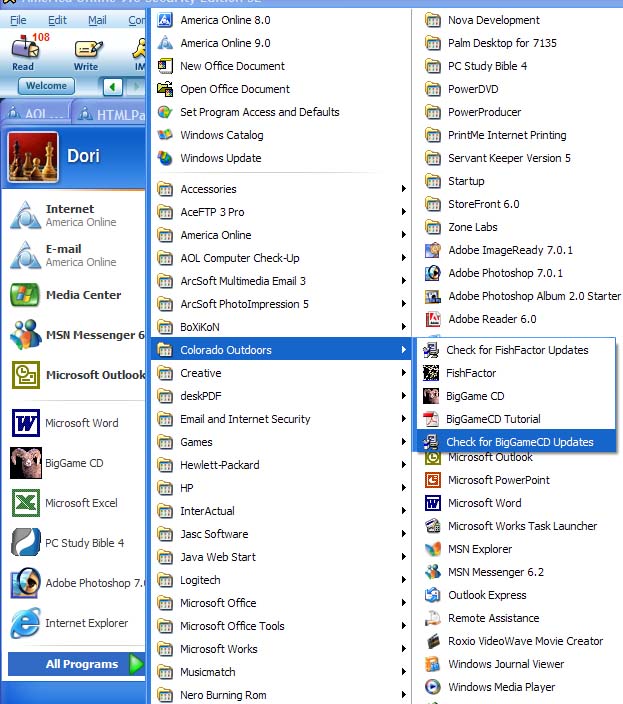623x704 pixels.
Task: Expand the Creative folder
Action: coord(281,373)
